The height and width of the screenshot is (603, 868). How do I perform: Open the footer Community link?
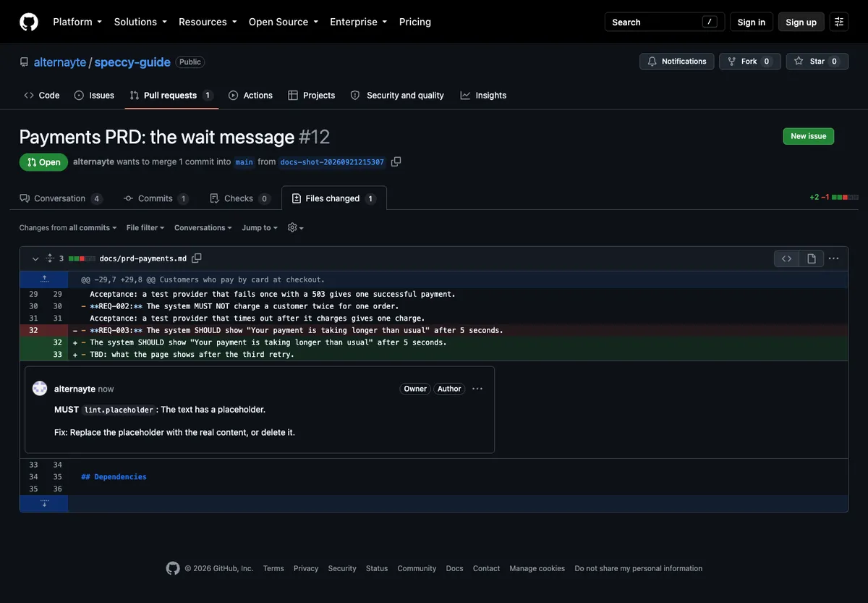pyautogui.click(x=417, y=568)
